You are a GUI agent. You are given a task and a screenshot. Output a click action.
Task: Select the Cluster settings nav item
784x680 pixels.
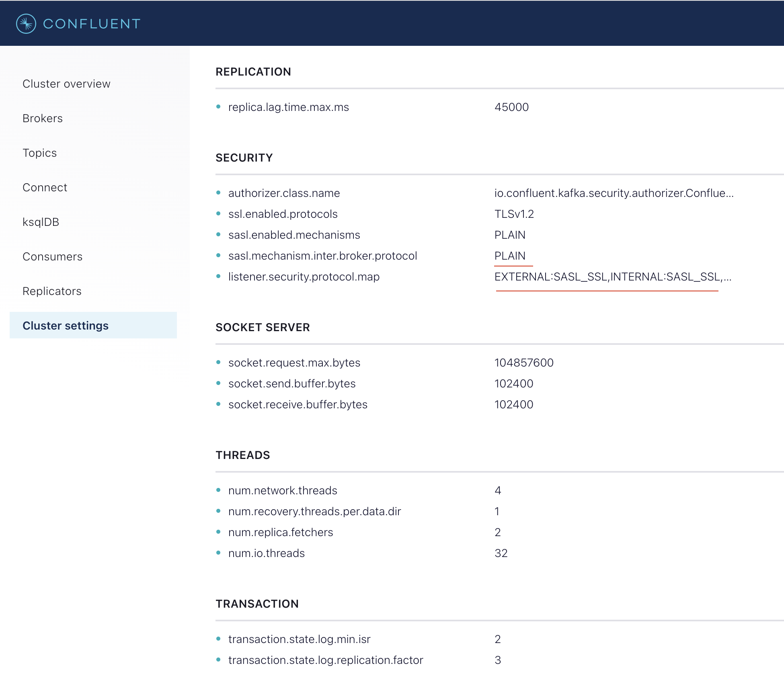pyautogui.click(x=66, y=326)
